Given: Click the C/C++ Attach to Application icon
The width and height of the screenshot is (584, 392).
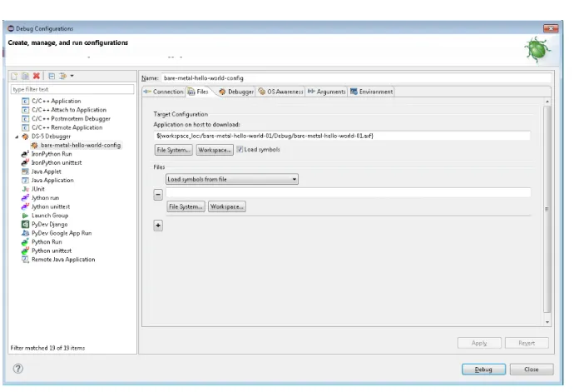Looking at the screenshot, I should [25, 110].
